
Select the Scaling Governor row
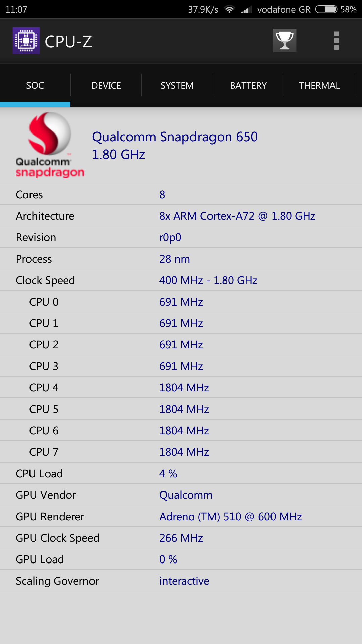(x=181, y=581)
